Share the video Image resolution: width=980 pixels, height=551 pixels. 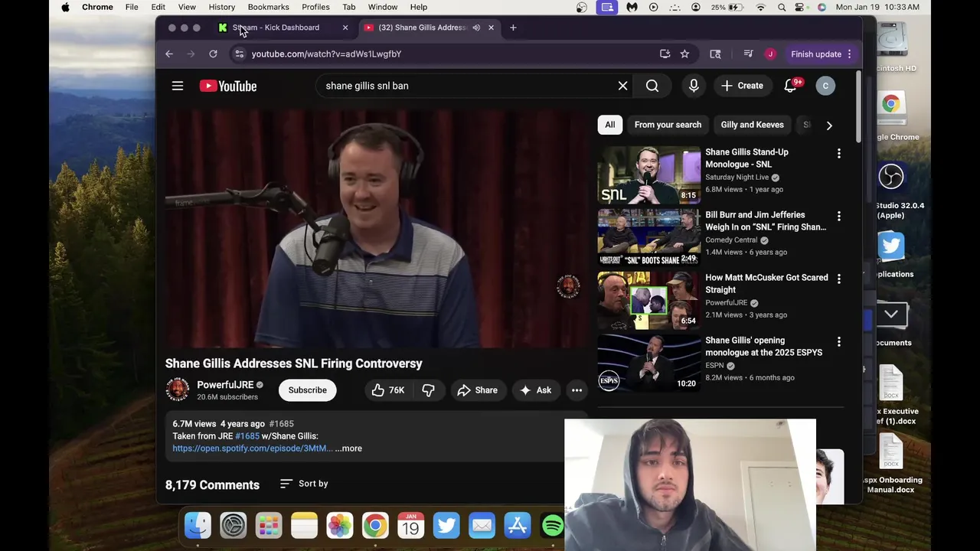click(x=478, y=390)
